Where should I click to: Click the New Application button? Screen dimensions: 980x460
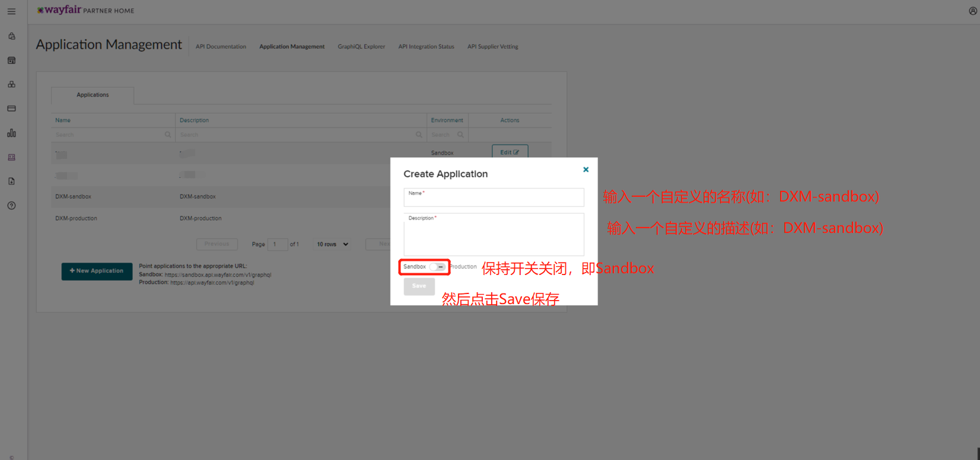(x=97, y=271)
